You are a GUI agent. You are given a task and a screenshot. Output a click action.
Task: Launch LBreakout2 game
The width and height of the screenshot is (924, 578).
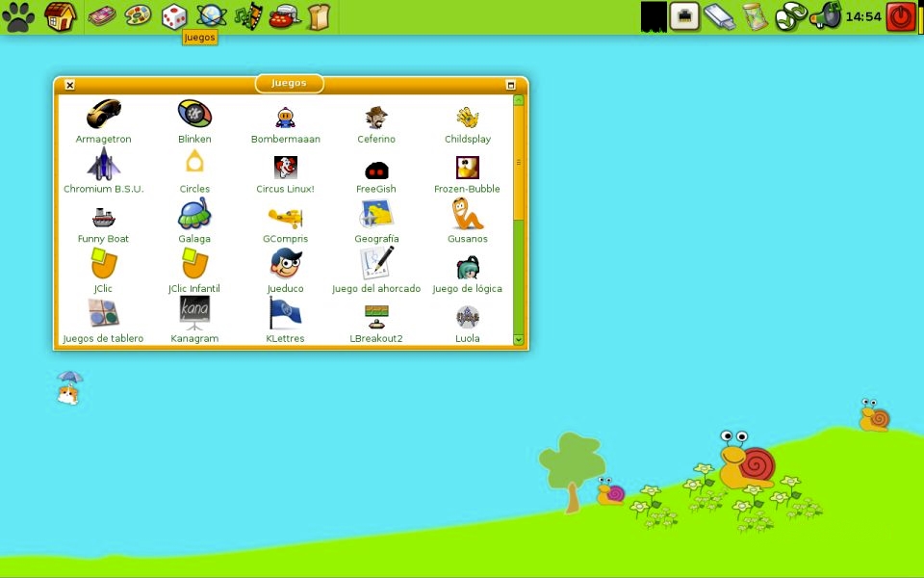tap(376, 317)
